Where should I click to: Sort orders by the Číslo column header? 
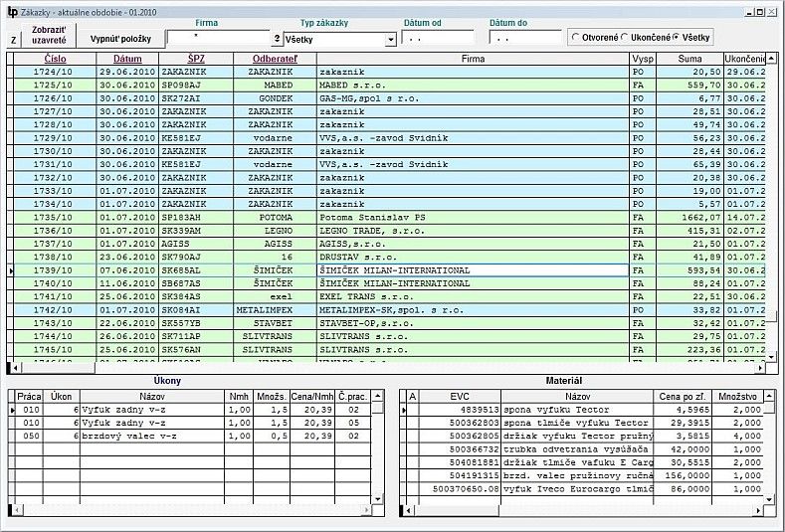tap(55, 59)
